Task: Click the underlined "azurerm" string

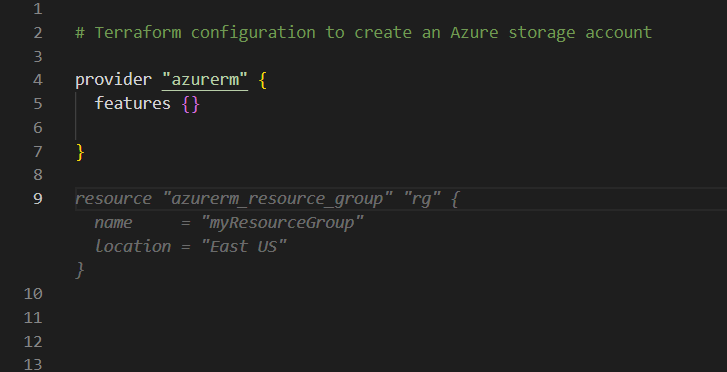Action: tap(205, 80)
